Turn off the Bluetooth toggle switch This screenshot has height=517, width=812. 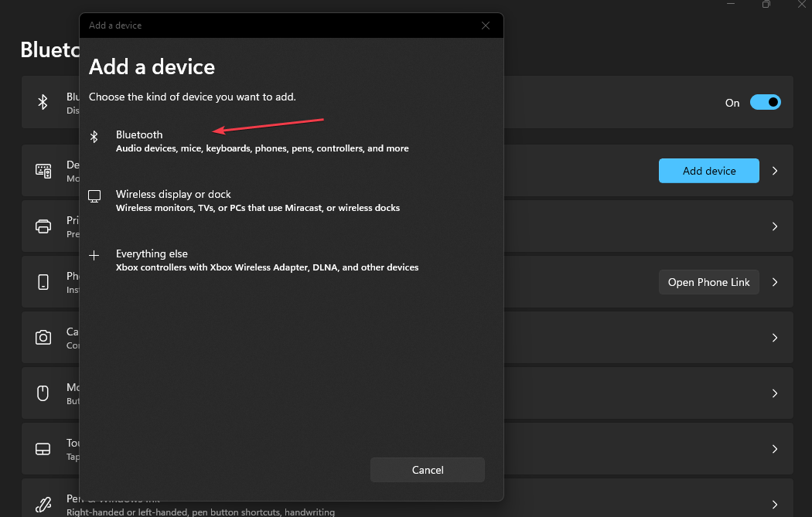click(765, 103)
